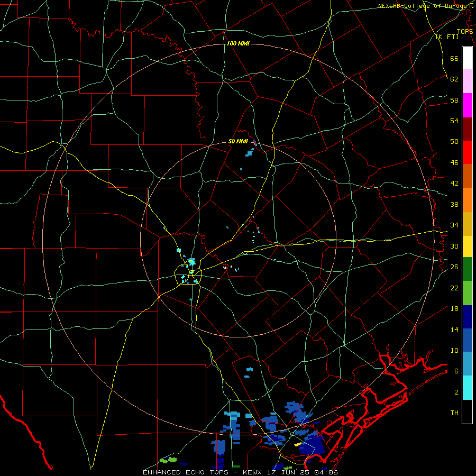Click the dark green legend swatch
Image resolution: width=476 pixels, height=476 pixels.
click(467, 269)
